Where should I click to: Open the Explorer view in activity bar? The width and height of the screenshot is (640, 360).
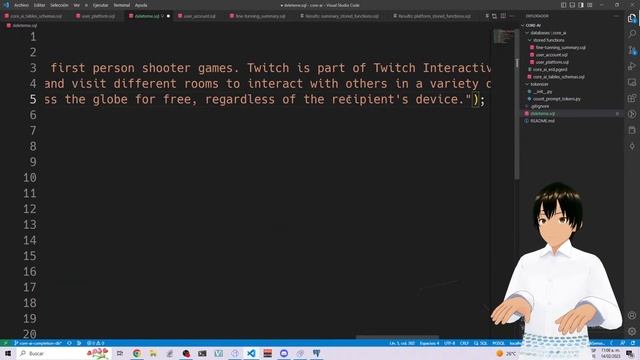pos(632,18)
